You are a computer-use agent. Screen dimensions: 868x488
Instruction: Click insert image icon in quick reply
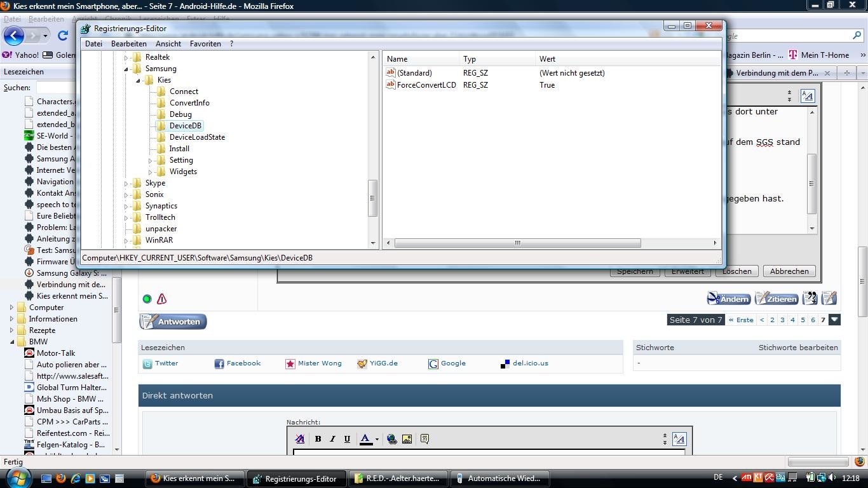(407, 439)
